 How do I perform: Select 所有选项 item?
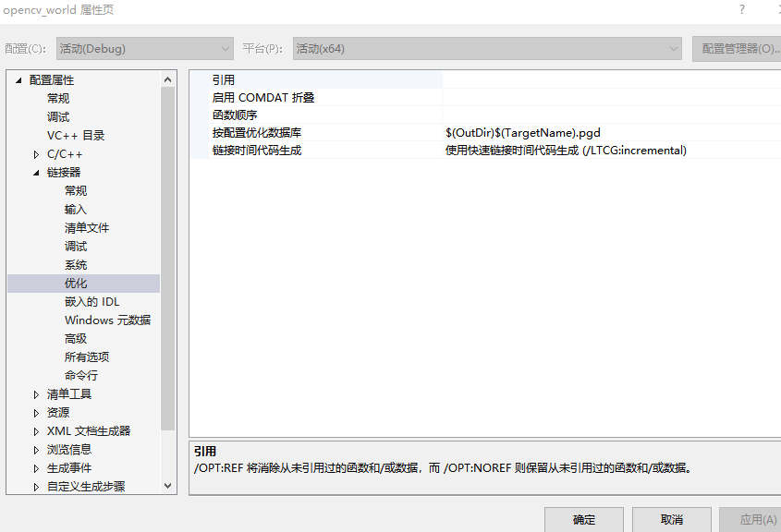pos(87,357)
